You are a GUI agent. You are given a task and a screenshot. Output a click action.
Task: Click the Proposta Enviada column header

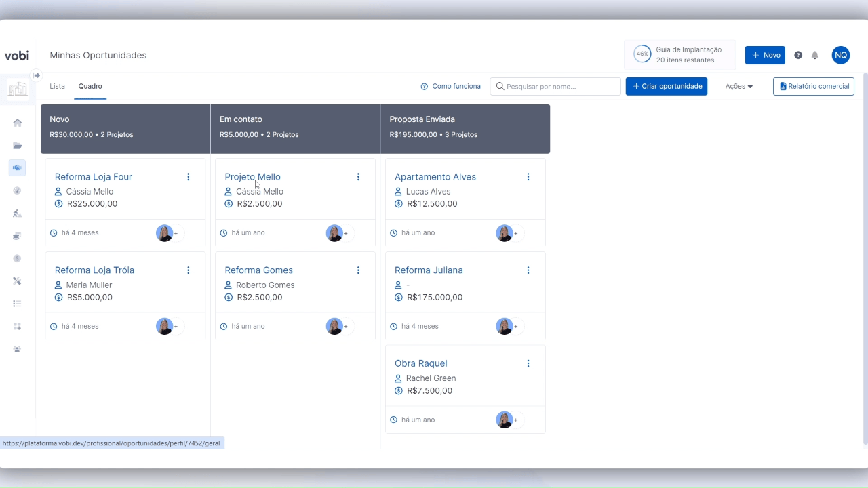465,129
